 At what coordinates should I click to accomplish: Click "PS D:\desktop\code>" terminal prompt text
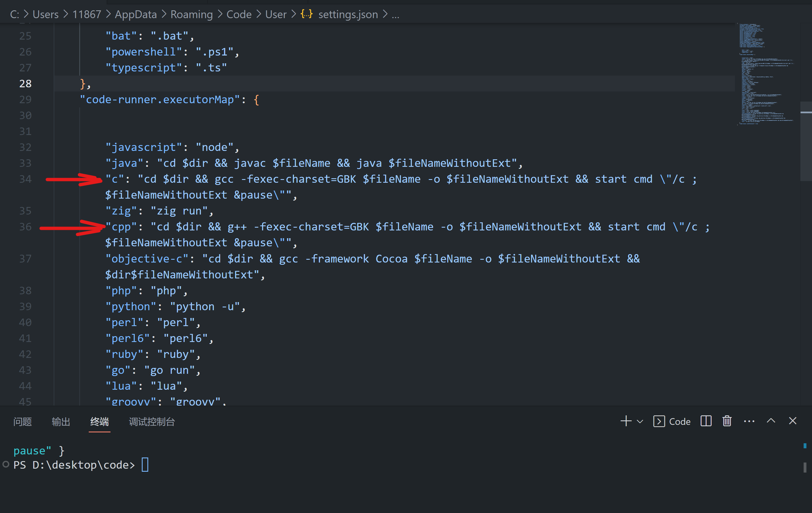tap(74, 465)
